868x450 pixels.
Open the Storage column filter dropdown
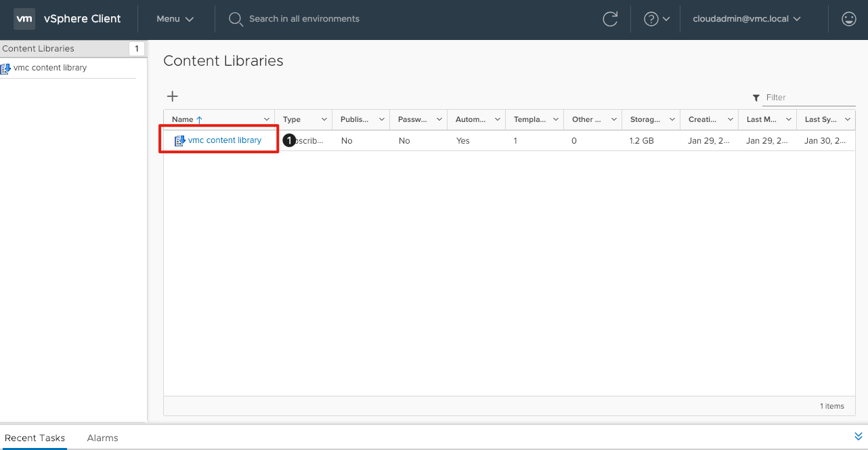point(671,119)
